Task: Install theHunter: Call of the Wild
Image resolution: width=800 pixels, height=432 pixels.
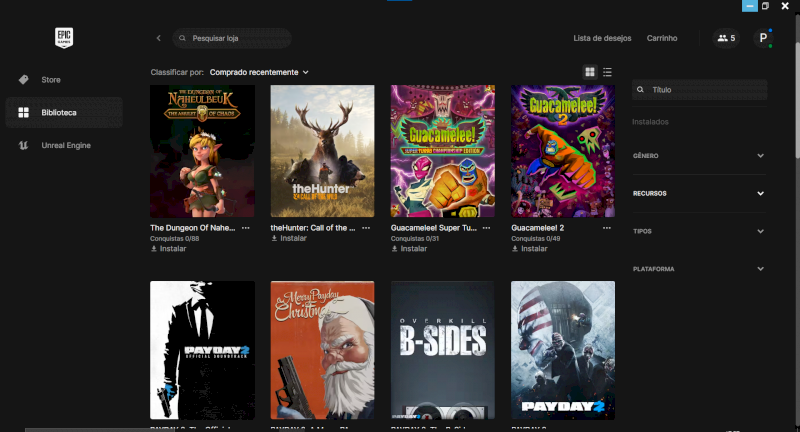Action: (x=289, y=238)
